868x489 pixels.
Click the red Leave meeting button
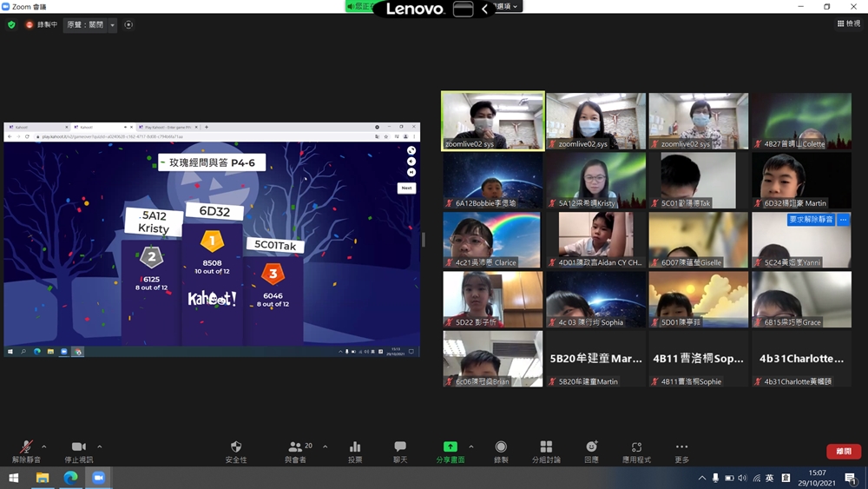tap(843, 452)
